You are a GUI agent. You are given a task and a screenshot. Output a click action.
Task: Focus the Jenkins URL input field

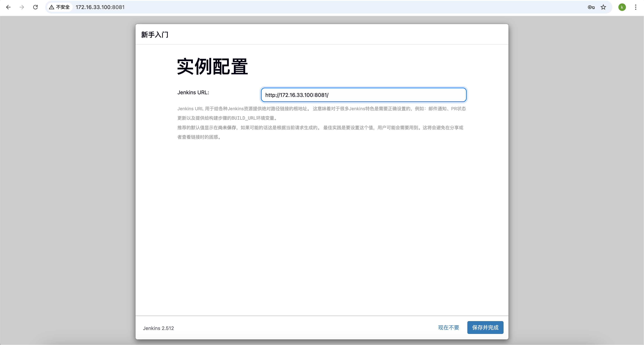click(x=363, y=95)
